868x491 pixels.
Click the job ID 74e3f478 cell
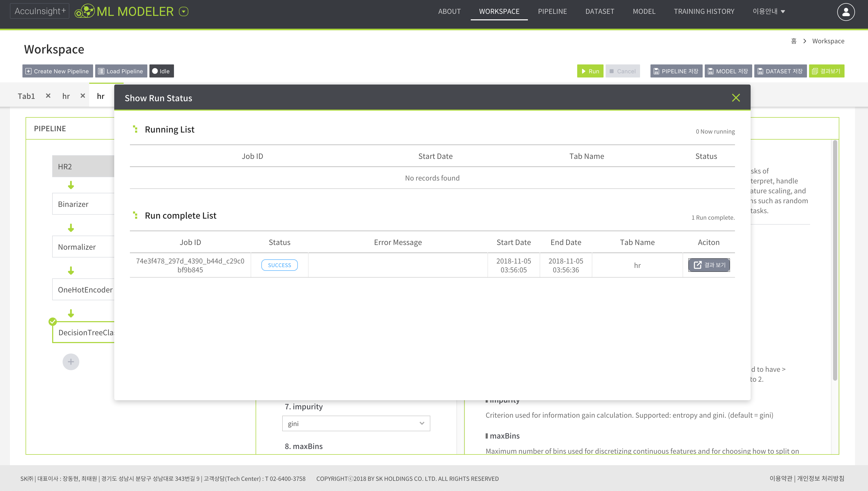(x=190, y=265)
